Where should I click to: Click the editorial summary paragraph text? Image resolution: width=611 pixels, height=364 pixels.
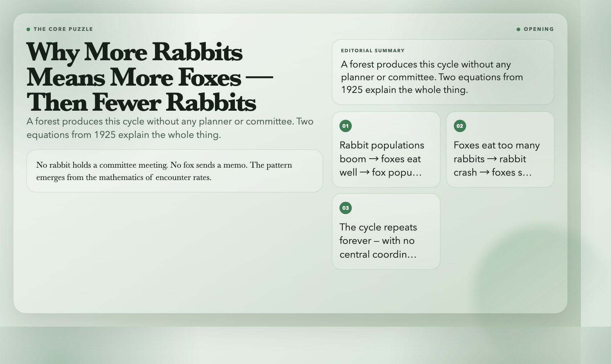pyautogui.click(x=432, y=77)
